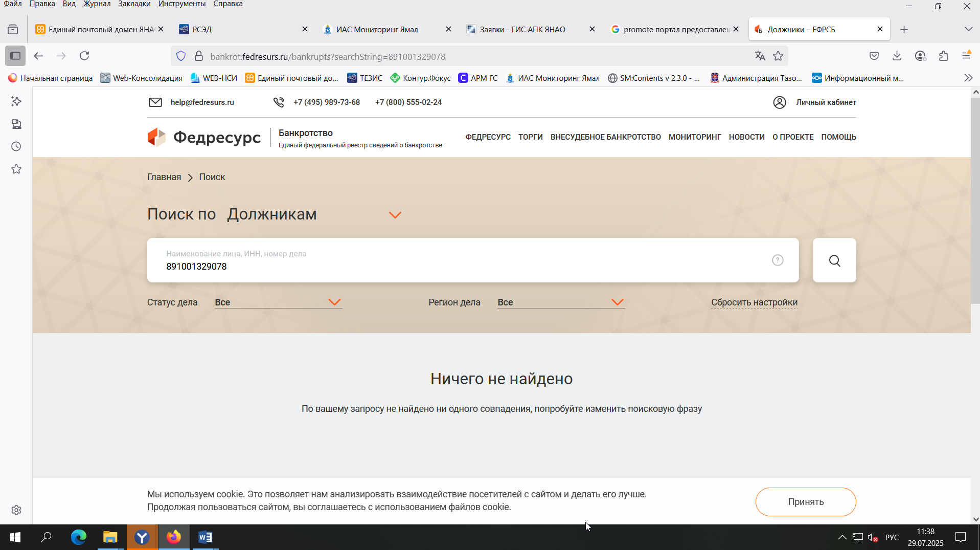Show more bookmarks chevron
The height and width of the screenshot is (550, 980).
click(968, 78)
